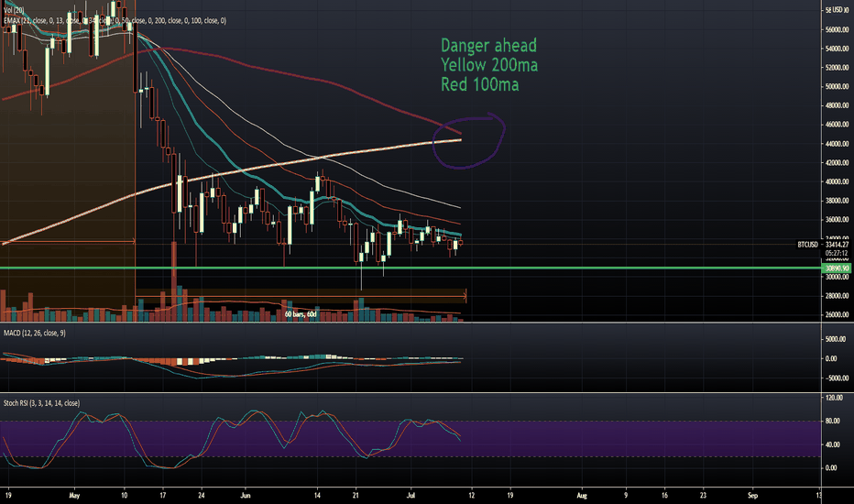Select the BTCUSD symbol price tag

[x=807, y=246]
